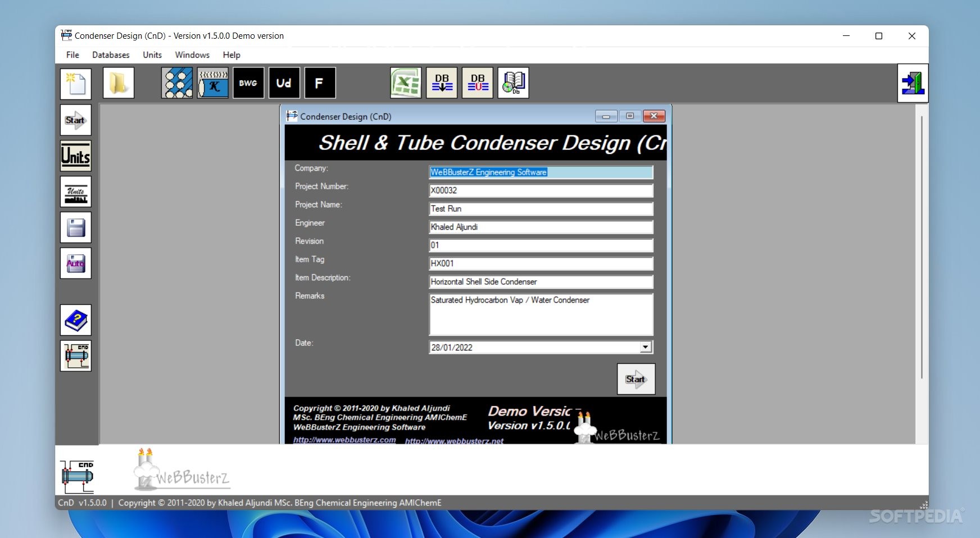The height and width of the screenshot is (538, 980).
Task: Expand the Date picker dropdown arrow
Action: (646, 347)
